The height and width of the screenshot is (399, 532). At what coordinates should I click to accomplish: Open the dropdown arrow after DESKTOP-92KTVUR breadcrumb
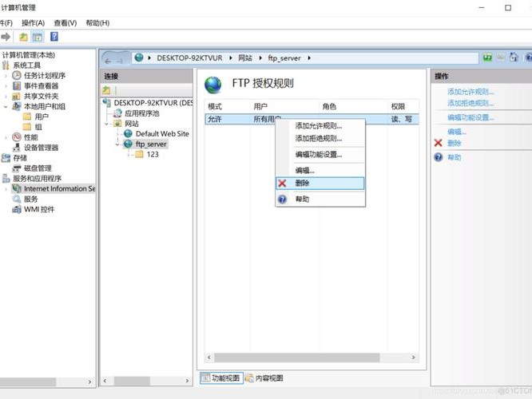pyautogui.click(x=230, y=58)
